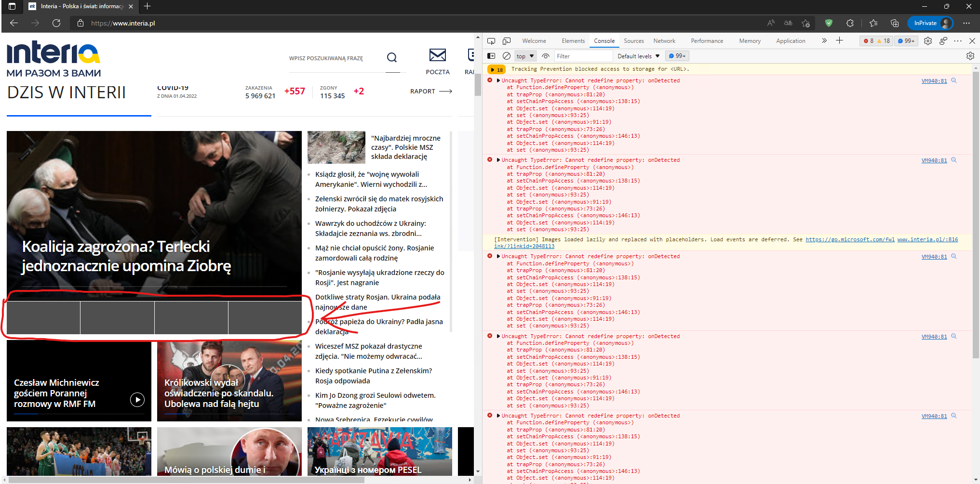Open the POCZTA mail icon

(438, 56)
